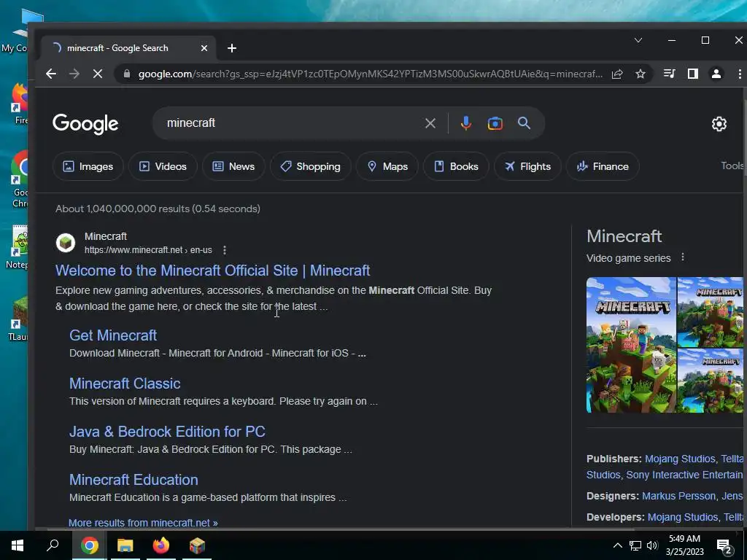
Task: Go to the Google logo homepage
Action: (x=85, y=124)
